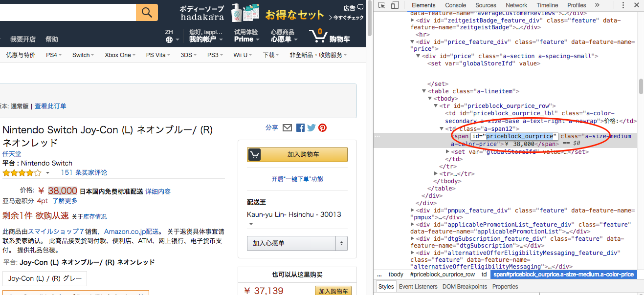Image resolution: width=644 pixels, height=295 pixels.
Task: Click the 查看此订单 link
Action: coord(50,106)
